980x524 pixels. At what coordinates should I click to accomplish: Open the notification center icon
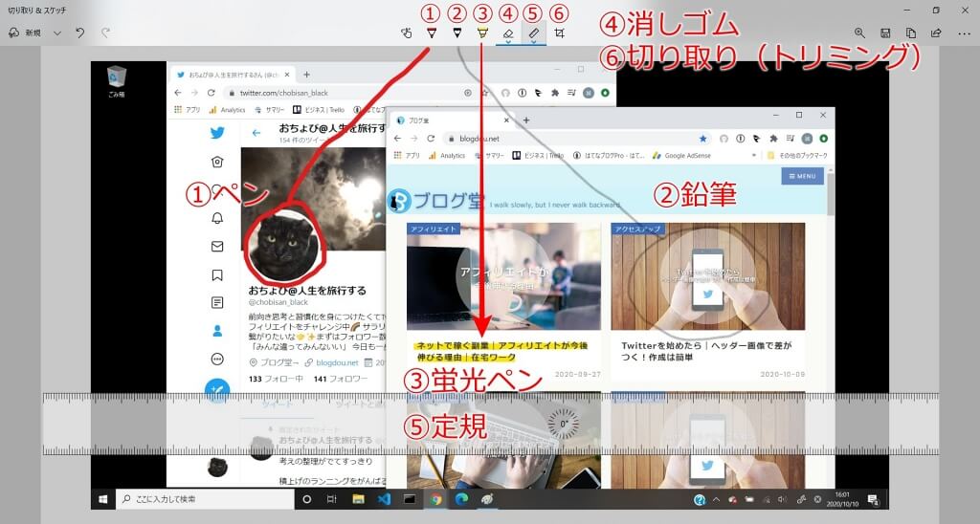[x=873, y=499]
